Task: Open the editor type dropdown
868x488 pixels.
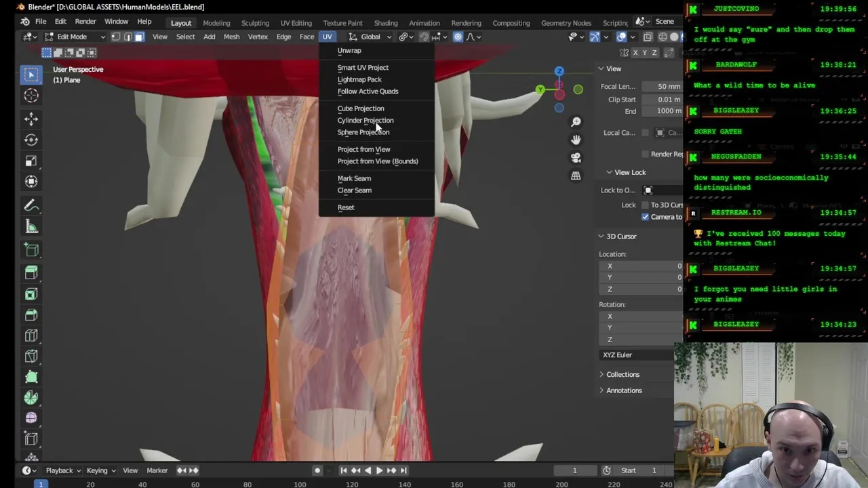Action: point(28,37)
